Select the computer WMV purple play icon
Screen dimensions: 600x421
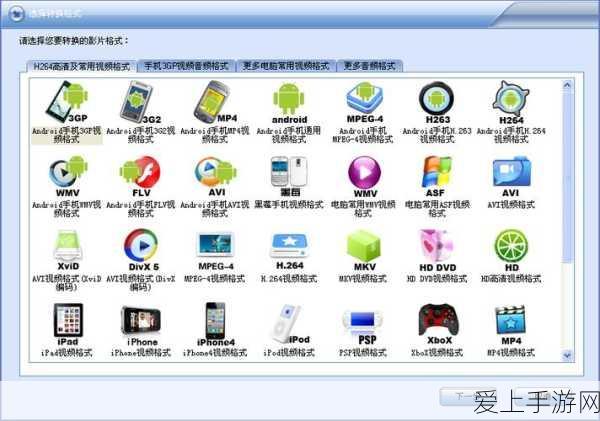(364, 177)
